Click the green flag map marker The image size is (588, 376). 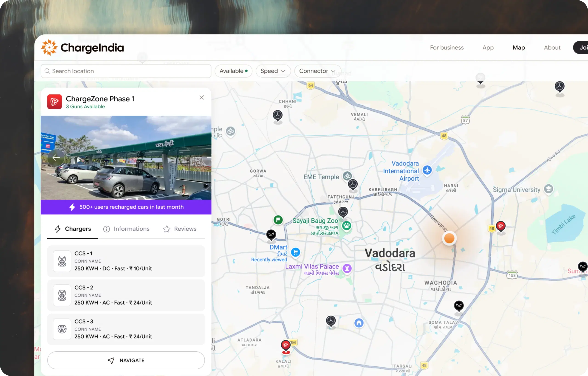point(278,220)
